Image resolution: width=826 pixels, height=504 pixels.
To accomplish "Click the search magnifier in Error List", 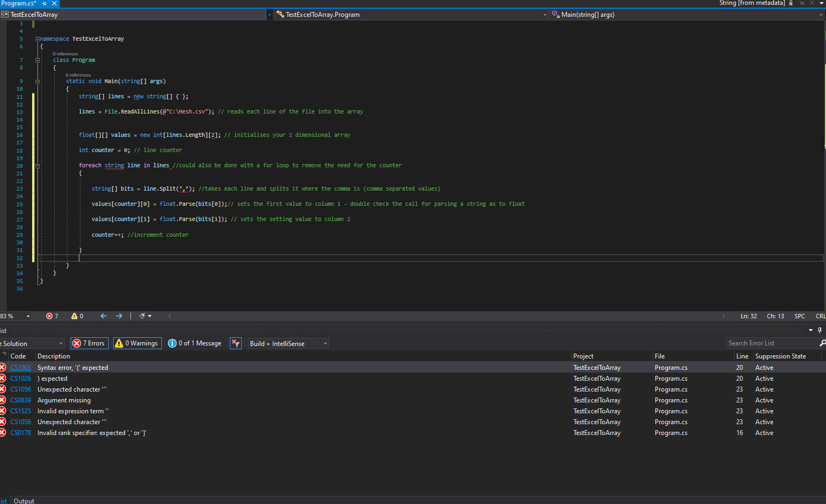I will click(x=822, y=343).
